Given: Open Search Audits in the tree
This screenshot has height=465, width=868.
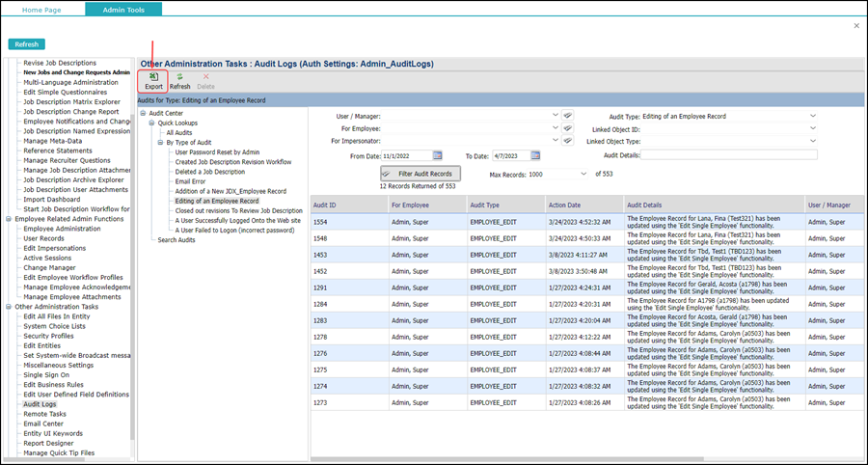Looking at the screenshot, I should click(176, 240).
